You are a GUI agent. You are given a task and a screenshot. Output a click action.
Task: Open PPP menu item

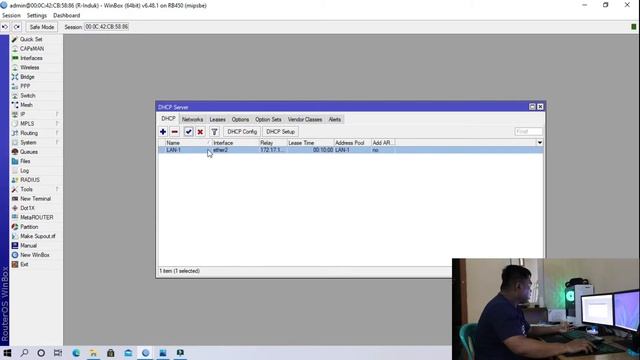click(25, 86)
